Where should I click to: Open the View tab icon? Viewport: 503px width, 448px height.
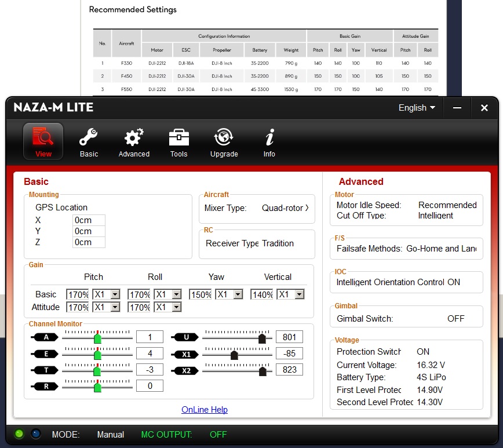coord(43,141)
